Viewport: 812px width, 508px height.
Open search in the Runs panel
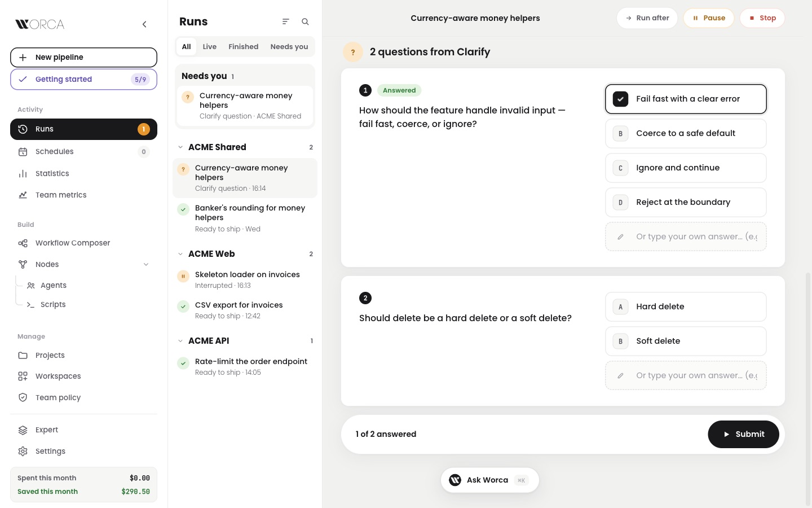pyautogui.click(x=305, y=21)
